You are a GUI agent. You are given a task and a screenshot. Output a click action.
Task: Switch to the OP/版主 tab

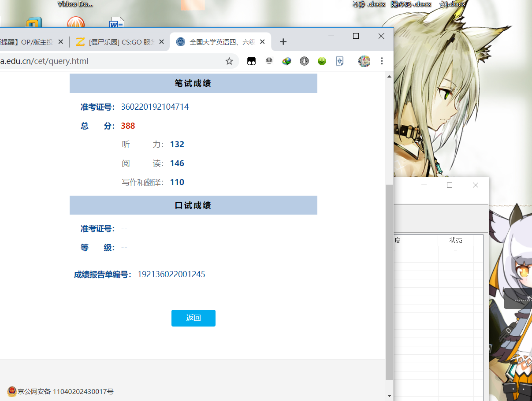pyautogui.click(x=26, y=41)
